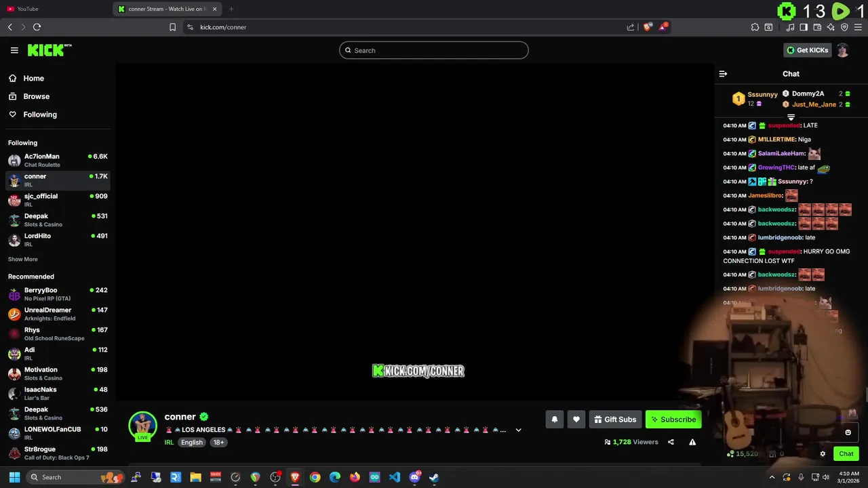Screen dimensions: 868x488
Task: Report the stream with warning icon
Action: [692, 442]
